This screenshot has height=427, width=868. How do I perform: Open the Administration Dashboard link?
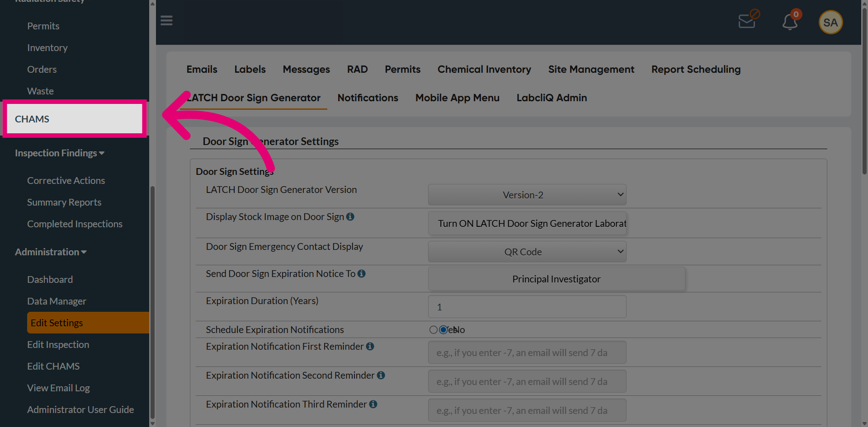point(50,280)
